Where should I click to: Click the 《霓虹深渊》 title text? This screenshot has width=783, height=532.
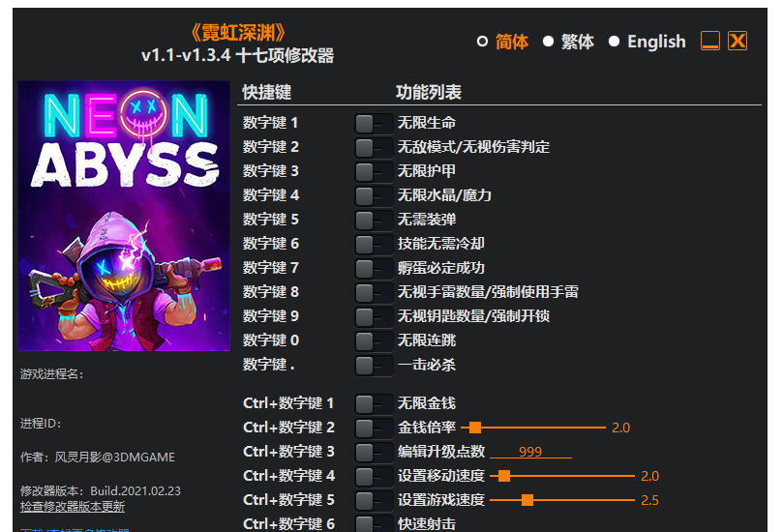[238, 34]
